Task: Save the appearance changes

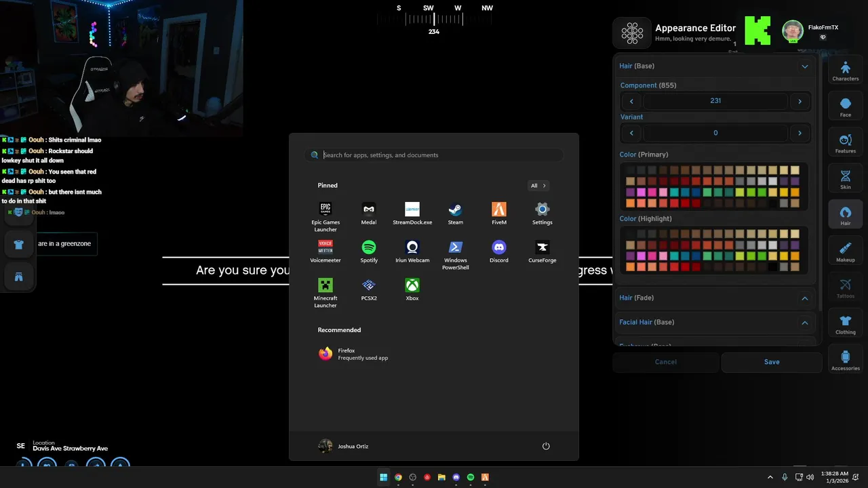Action: (772, 362)
